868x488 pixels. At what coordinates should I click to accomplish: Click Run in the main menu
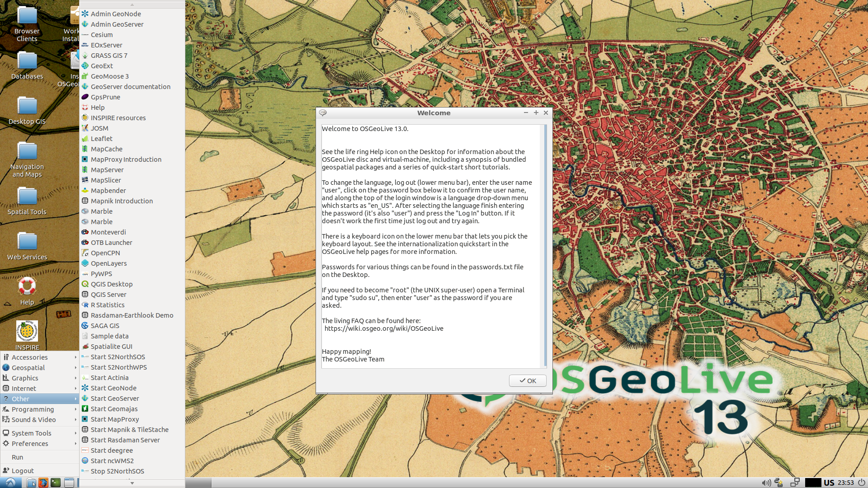[40, 457]
